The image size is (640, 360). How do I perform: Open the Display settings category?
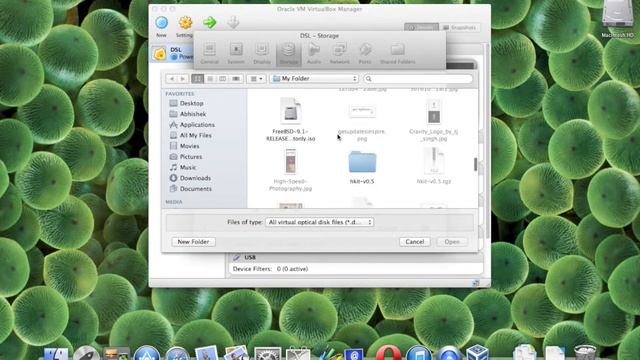pyautogui.click(x=262, y=53)
